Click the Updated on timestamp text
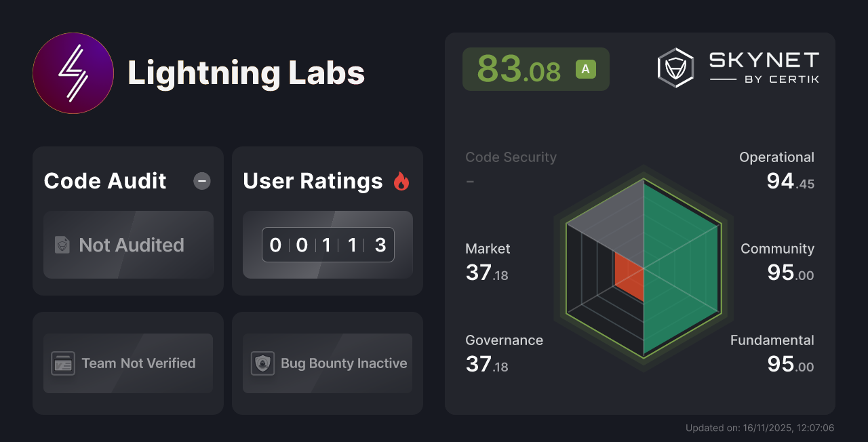868x442 pixels. (x=759, y=428)
